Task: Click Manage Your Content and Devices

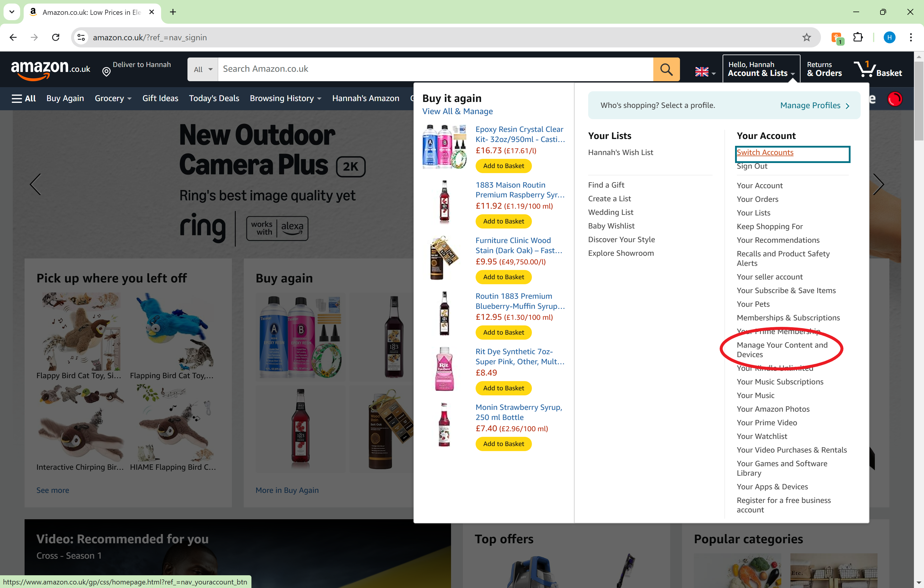Action: [x=782, y=349]
